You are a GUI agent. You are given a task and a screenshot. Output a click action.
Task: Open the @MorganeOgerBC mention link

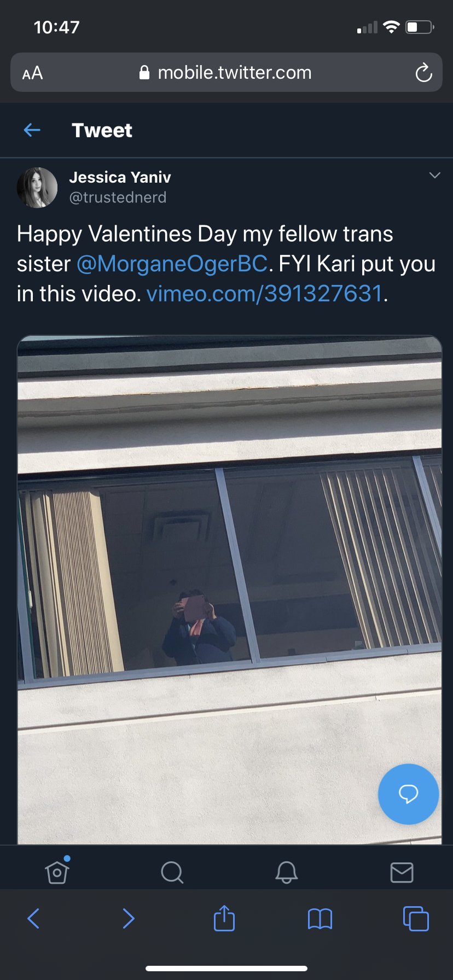(172, 264)
